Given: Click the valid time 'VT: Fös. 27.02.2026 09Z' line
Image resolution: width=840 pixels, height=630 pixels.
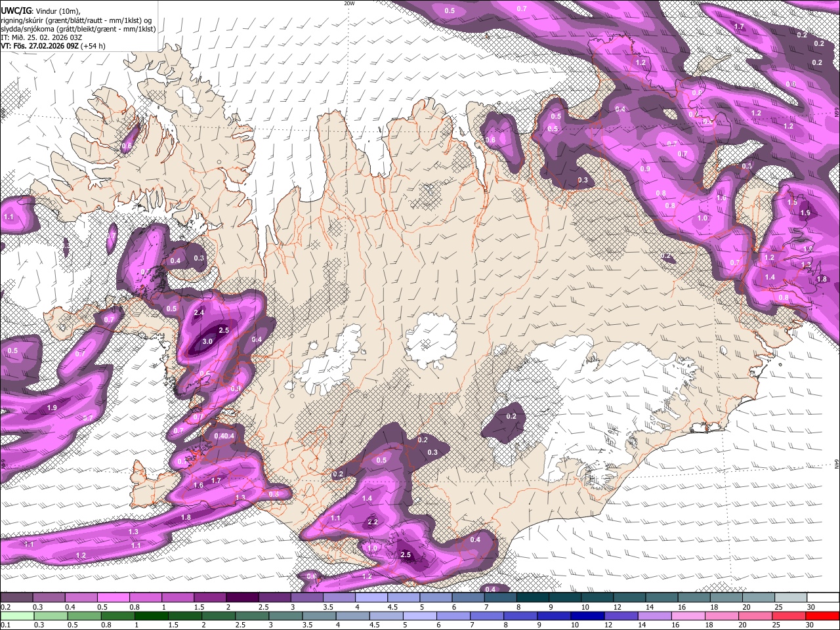Looking at the screenshot, I should 52,46.
